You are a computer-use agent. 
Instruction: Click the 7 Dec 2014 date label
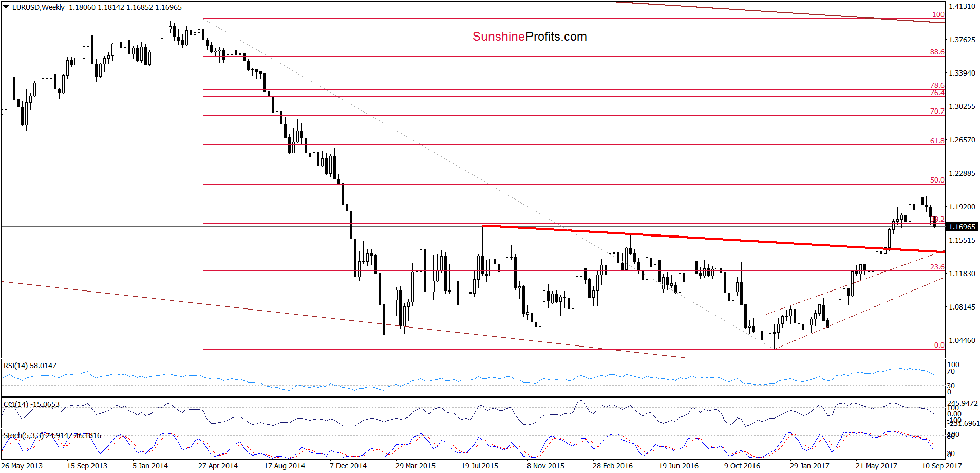tap(348, 466)
